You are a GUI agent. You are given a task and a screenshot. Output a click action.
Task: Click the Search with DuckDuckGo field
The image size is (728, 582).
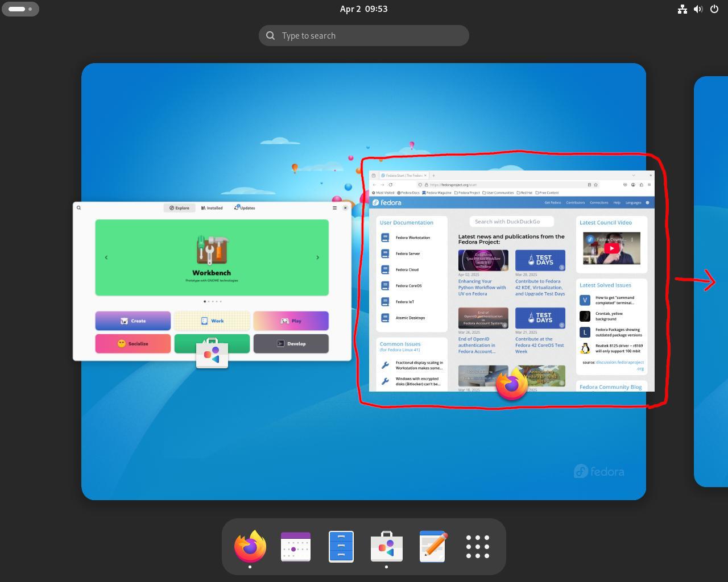(512, 222)
